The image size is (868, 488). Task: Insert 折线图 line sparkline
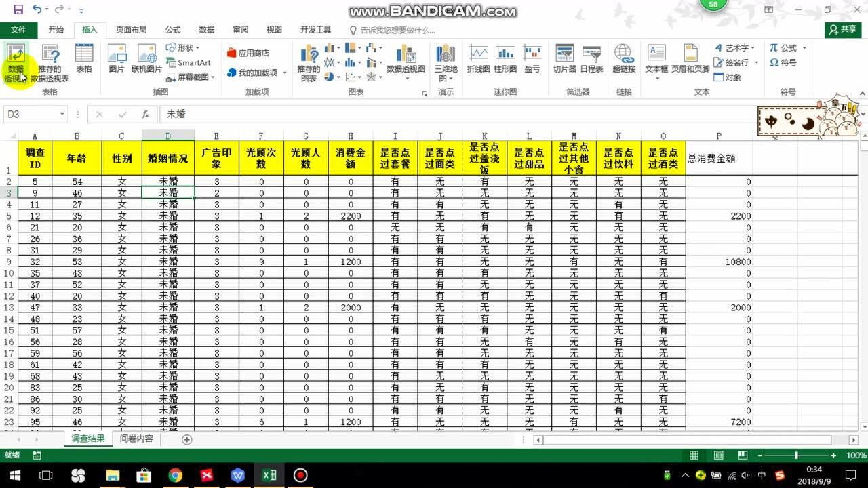coord(479,59)
